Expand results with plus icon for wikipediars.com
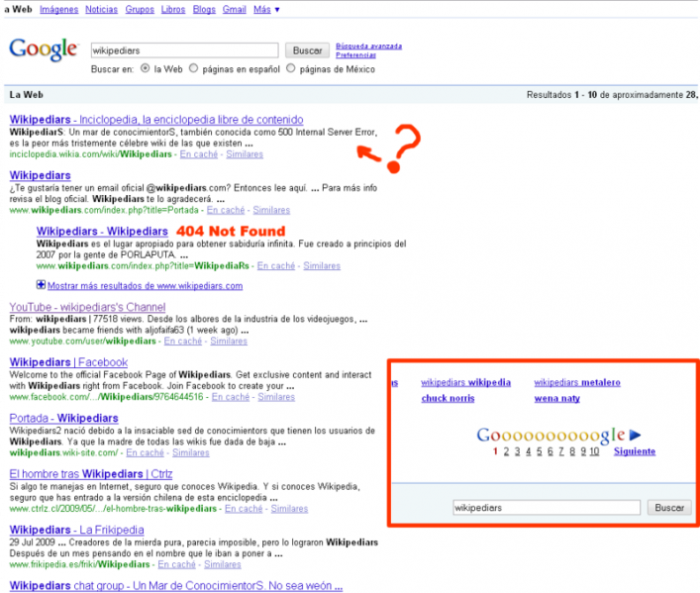 point(41,285)
